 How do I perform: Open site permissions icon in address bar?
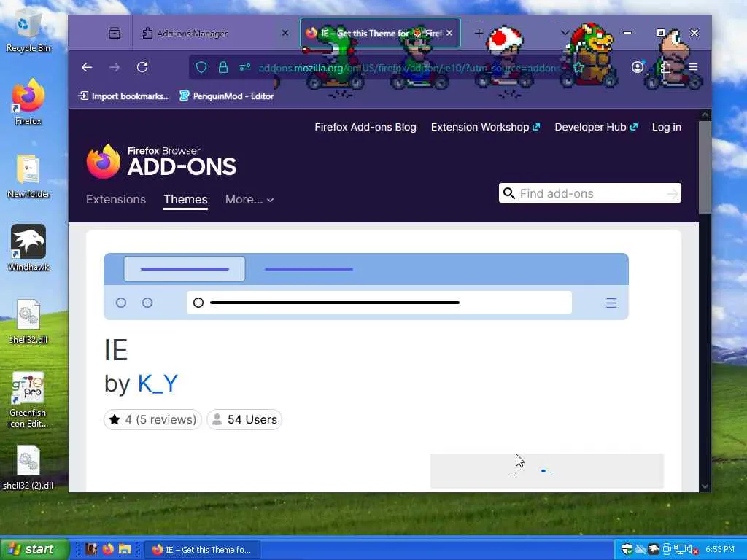tap(245, 68)
